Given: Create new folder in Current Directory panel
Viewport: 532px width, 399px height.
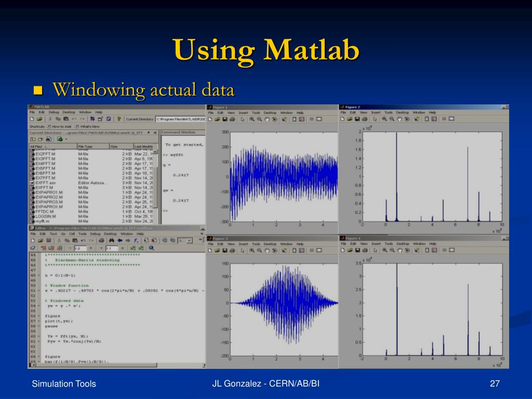Looking at the screenshot, I should pyautogui.click(x=40, y=139).
